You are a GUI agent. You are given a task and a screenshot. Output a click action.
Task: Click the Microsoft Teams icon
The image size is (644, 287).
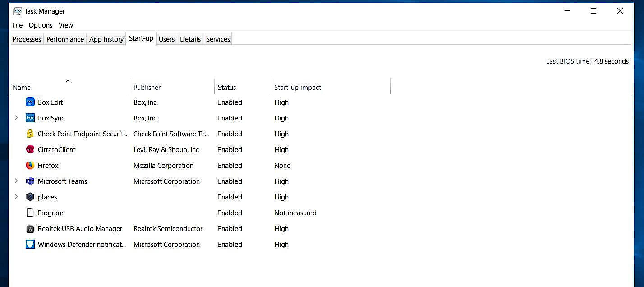pyautogui.click(x=30, y=181)
